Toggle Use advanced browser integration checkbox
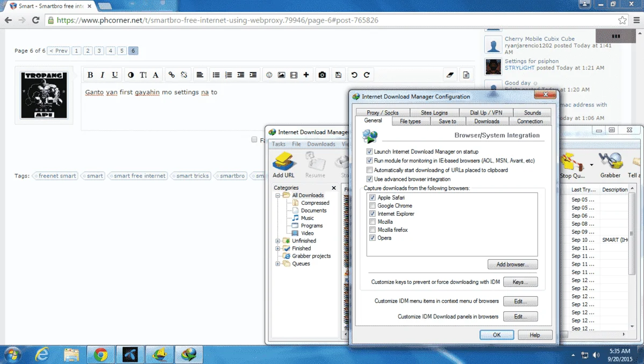Screen dimensions: 644x364 coord(369,179)
